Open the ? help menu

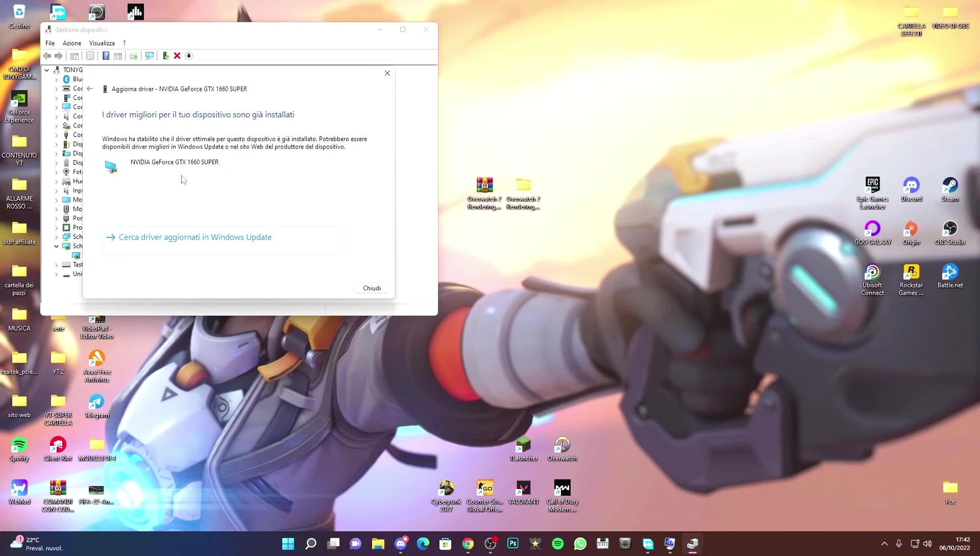click(x=124, y=43)
